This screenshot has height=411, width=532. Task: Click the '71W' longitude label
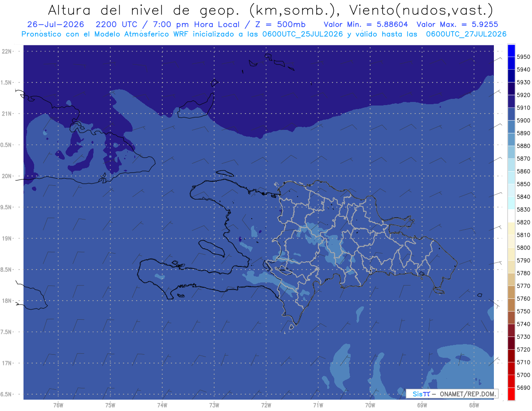point(318,405)
